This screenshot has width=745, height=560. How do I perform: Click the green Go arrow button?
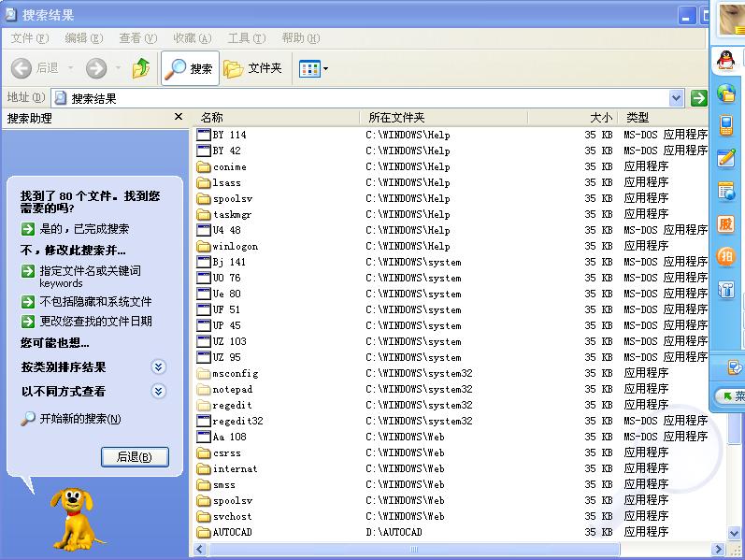click(698, 98)
